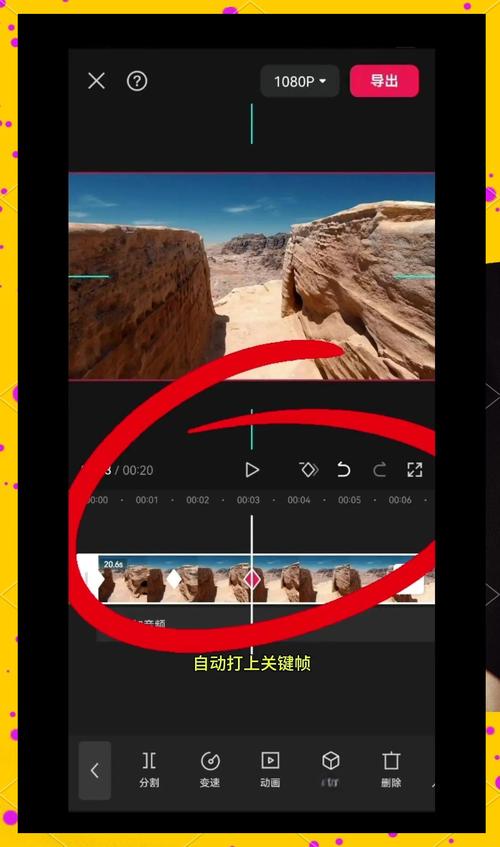Open the 1080P resolution dropdown

[x=300, y=81]
